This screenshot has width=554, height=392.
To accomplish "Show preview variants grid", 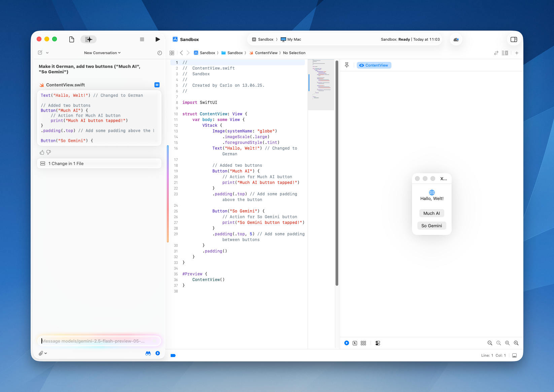I will pyautogui.click(x=363, y=343).
